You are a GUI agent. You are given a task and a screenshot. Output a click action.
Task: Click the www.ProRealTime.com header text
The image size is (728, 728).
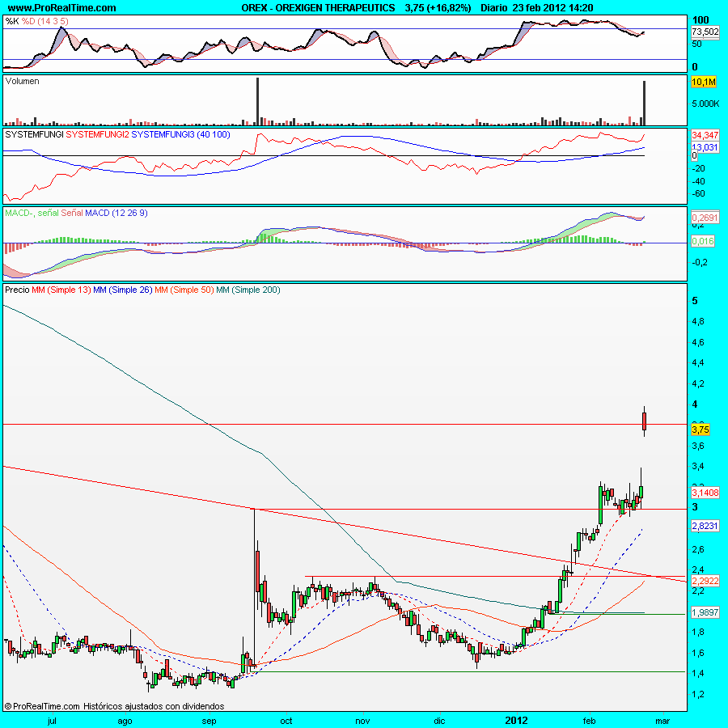[x=62, y=8]
